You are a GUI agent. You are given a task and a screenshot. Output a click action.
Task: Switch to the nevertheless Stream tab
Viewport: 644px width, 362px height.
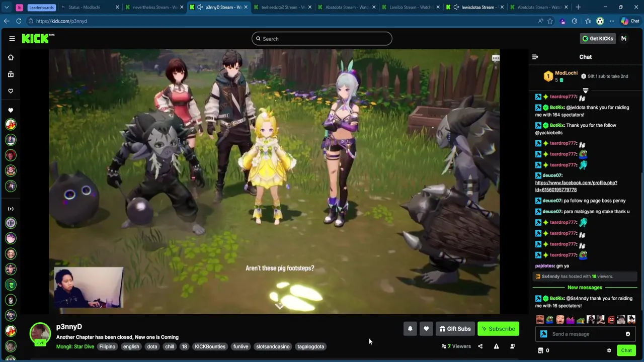point(153,7)
